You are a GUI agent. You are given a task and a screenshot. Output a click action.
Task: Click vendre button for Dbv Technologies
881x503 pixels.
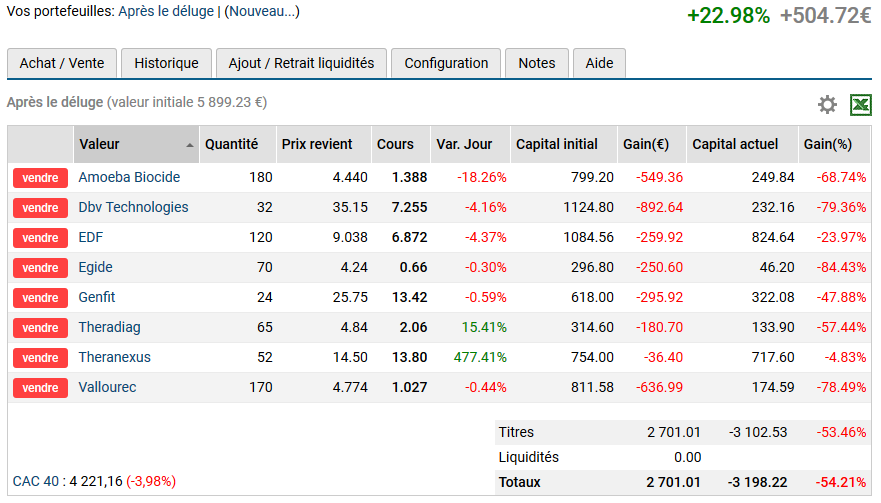[40, 208]
